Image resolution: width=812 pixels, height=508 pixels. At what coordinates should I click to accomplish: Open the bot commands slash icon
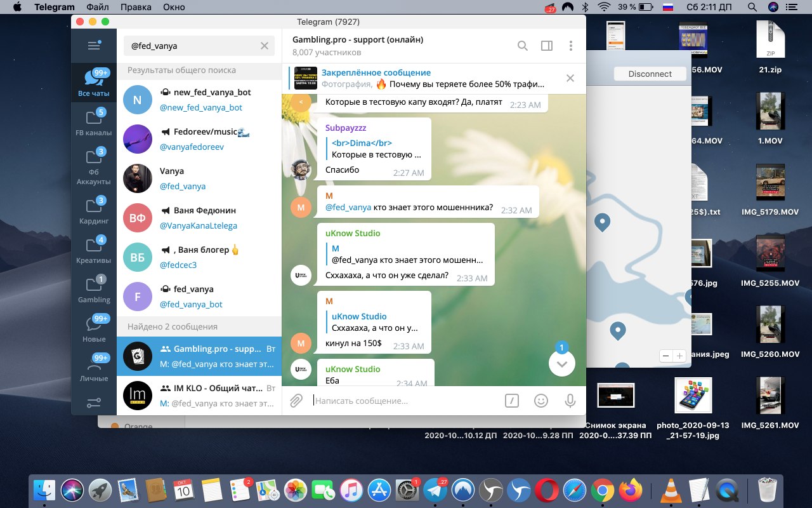[x=512, y=401]
